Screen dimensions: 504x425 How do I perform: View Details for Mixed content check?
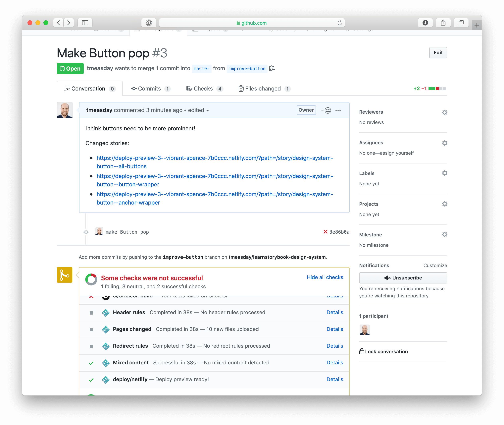(x=335, y=363)
